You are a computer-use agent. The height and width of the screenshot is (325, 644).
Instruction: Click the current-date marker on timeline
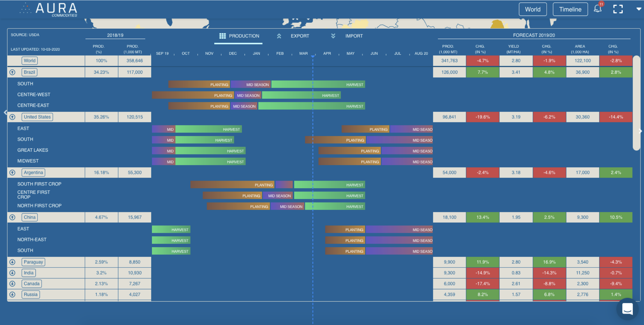(313, 56)
